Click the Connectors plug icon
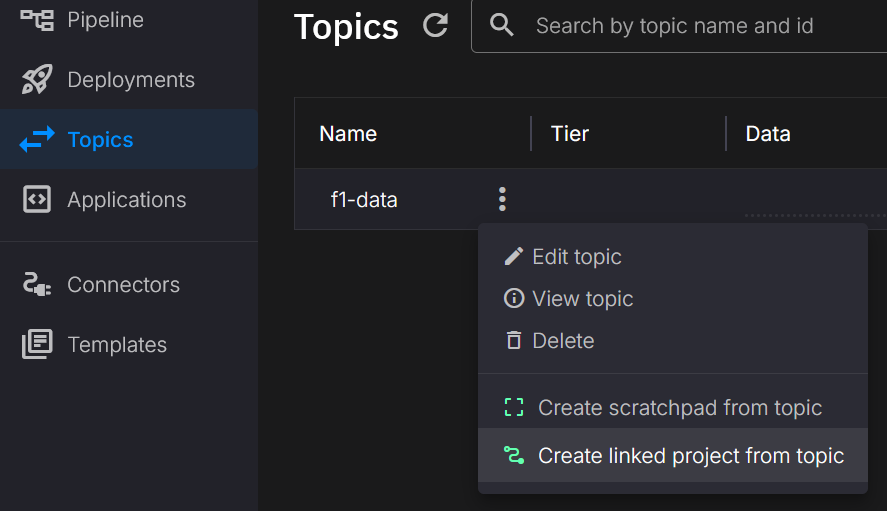 [x=37, y=285]
